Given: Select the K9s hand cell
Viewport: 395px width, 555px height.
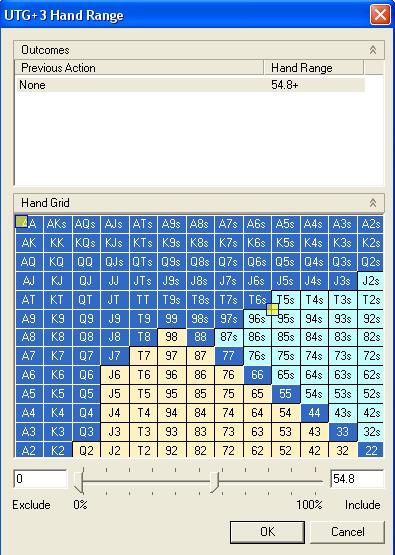Looking at the screenshot, I should tap(172, 243).
